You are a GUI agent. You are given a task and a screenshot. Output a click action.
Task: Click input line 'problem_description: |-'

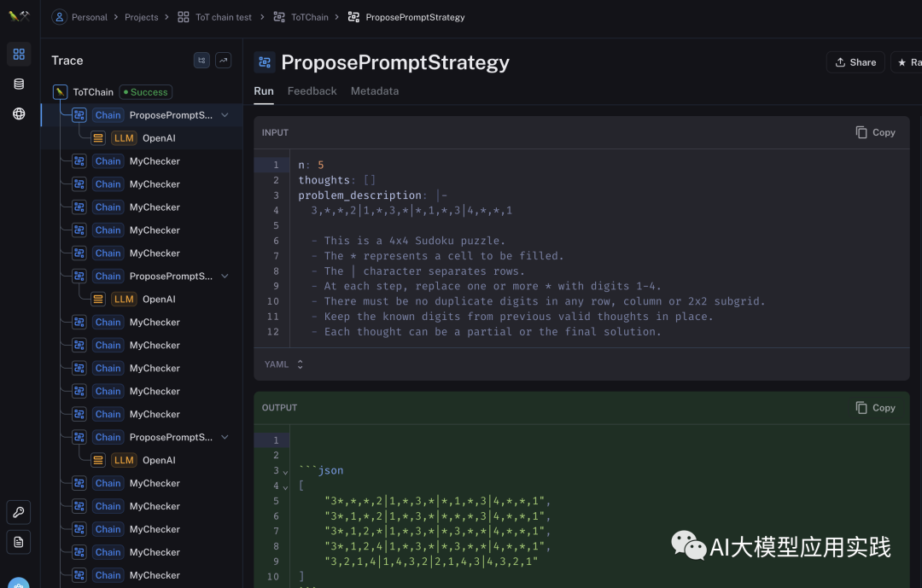373,195
